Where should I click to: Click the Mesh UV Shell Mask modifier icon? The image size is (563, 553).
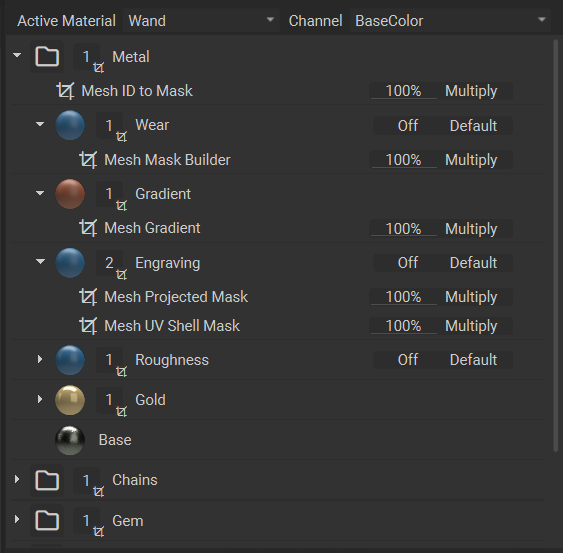click(x=88, y=326)
